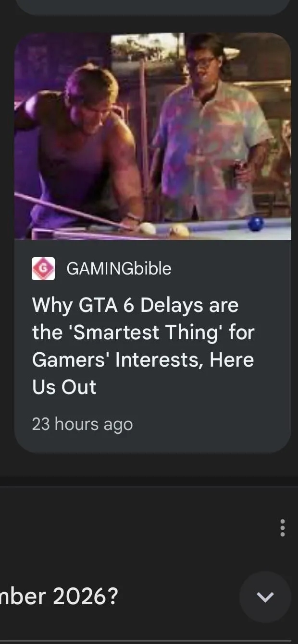This screenshot has width=298, height=644.
Task: Click the blue pool ball in the thumbnail
Action: (x=256, y=223)
